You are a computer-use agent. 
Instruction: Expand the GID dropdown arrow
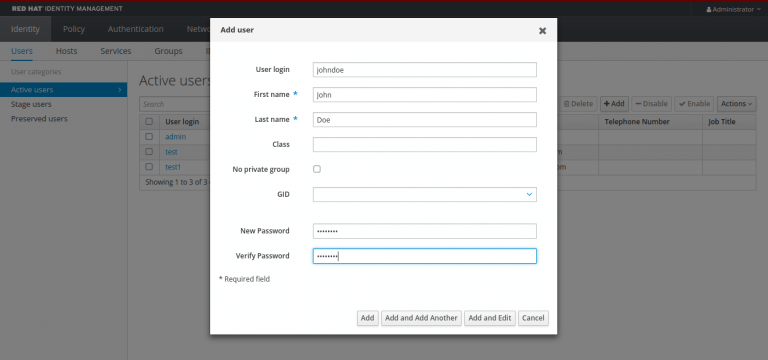[529, 194]
